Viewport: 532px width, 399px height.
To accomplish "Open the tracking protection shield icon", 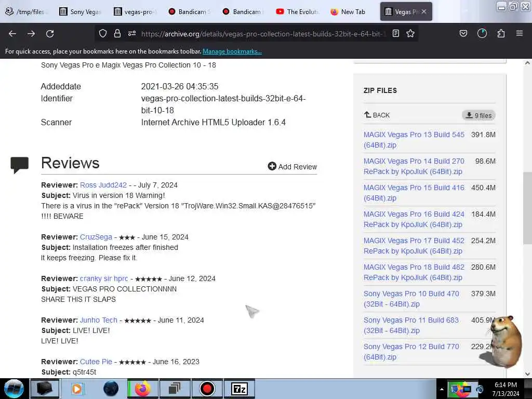I will coord(103,33).
